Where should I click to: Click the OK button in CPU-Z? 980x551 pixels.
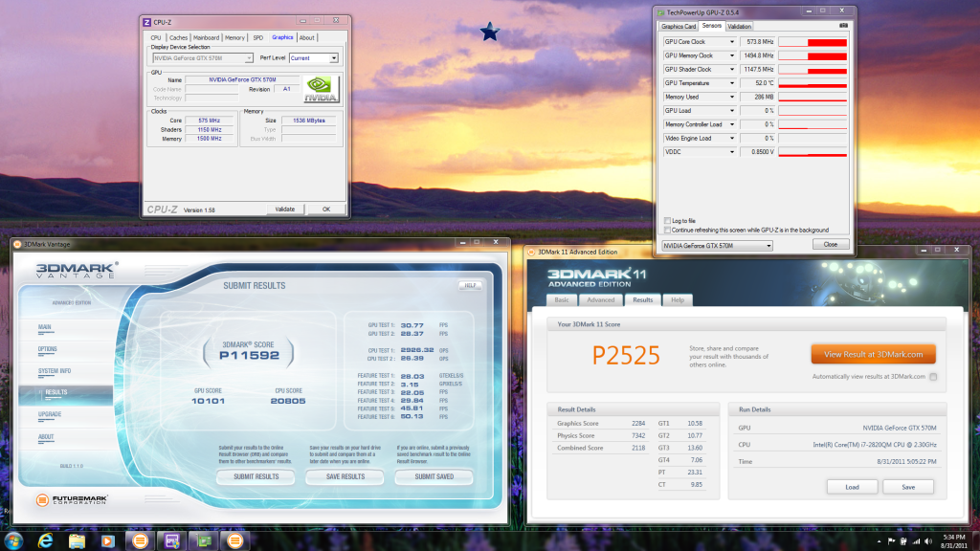325,209
